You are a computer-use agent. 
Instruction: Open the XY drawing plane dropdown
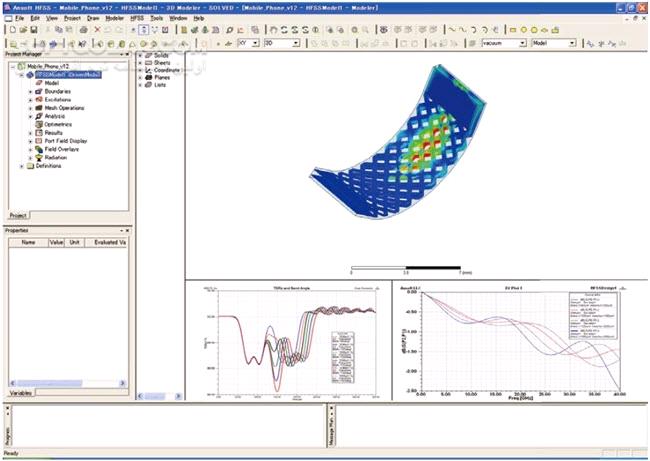[256, 43]
